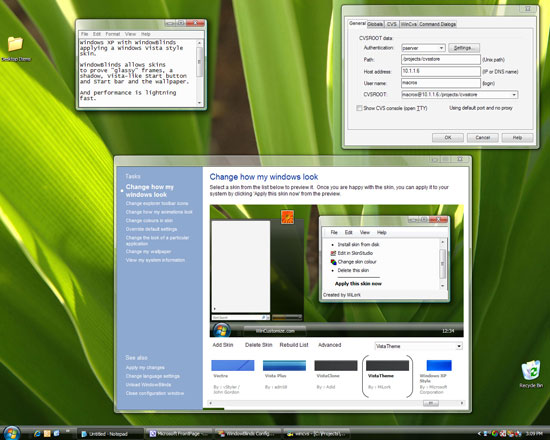Expand the CVSROOT combo box
The image size is (550, 440).
[514, 95]
